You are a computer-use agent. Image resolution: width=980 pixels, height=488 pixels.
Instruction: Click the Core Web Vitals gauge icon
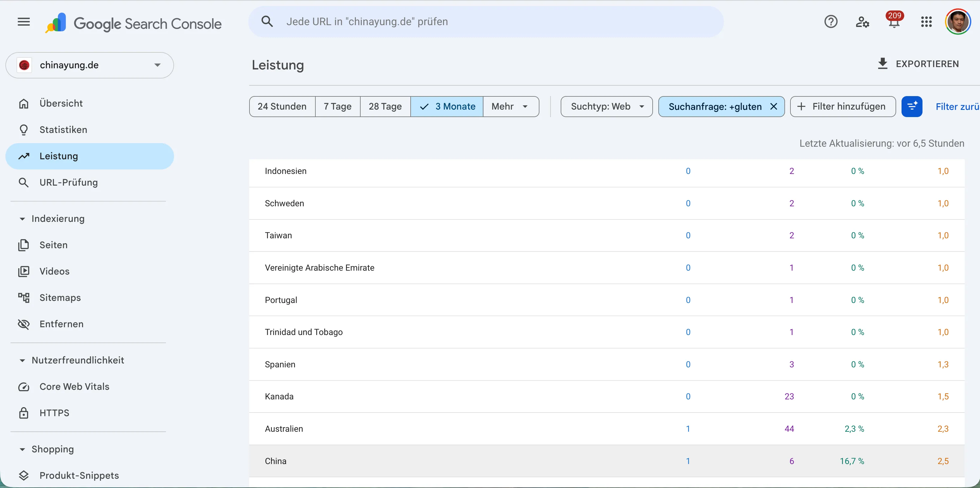pos(24,387)
